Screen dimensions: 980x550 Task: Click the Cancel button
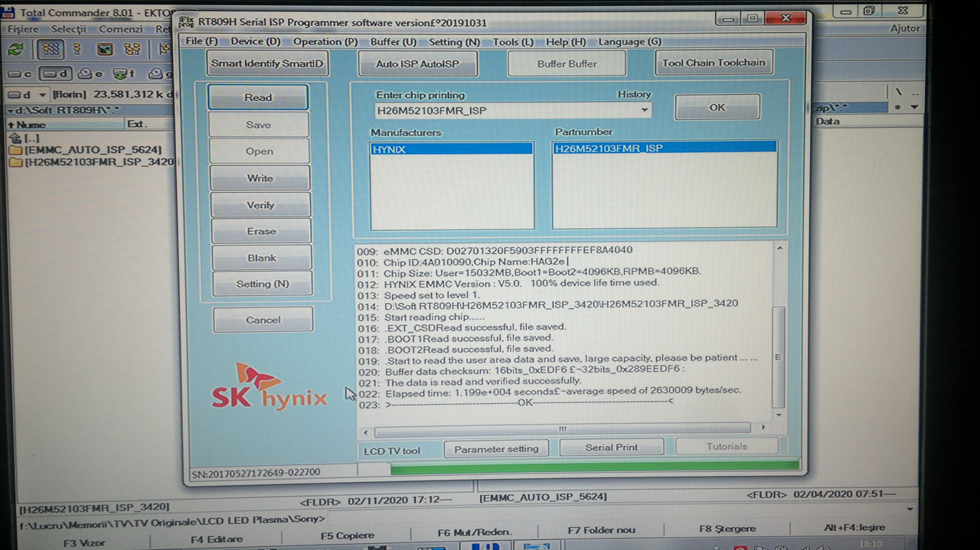(263, 320)
